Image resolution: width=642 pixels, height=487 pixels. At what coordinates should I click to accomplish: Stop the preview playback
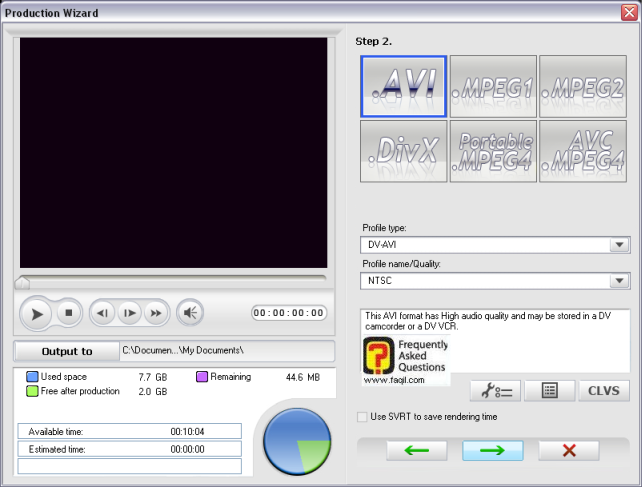click(68, 313)
